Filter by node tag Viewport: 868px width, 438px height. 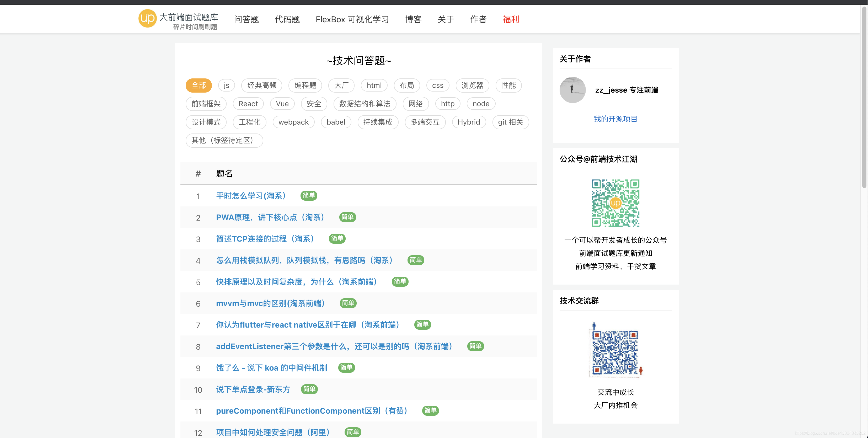(481, 104)
